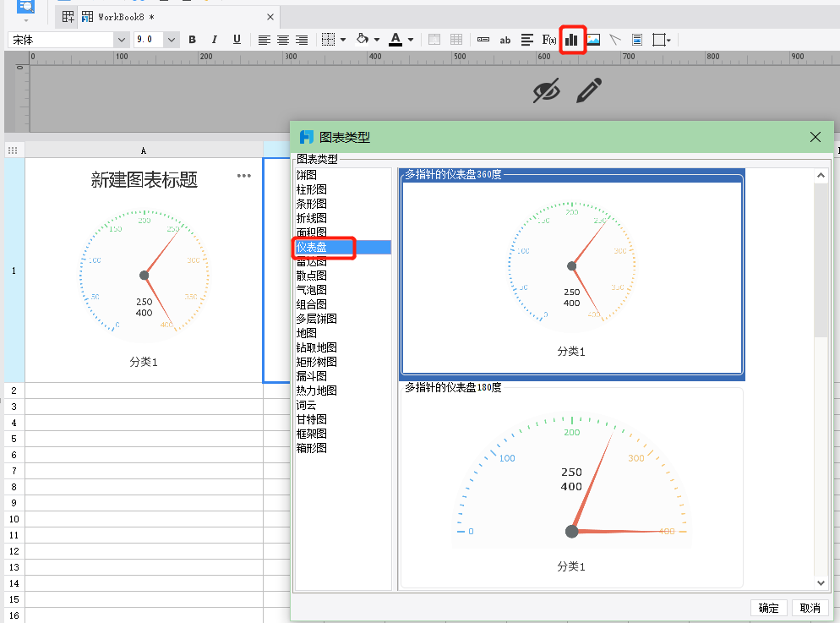Image resolution: width=840 pixels, height=623 pixels.
Task: Click scrollbar down arrow in chart dialog
Action: point(821,582)
